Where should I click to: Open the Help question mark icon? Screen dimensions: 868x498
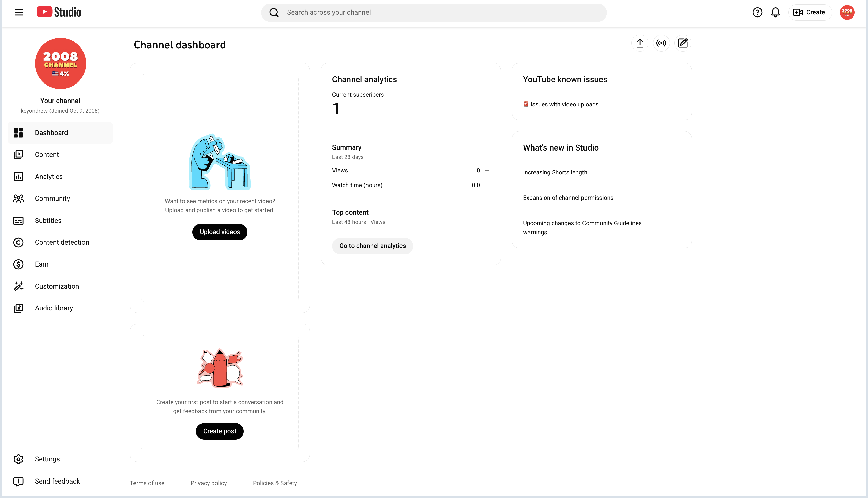757,12
